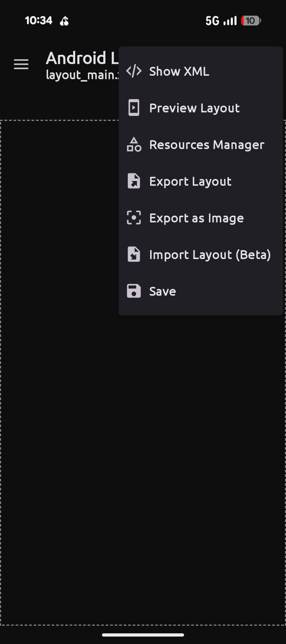
Task: Tap the layout_main filename text
Action: (x=77, y=75)
